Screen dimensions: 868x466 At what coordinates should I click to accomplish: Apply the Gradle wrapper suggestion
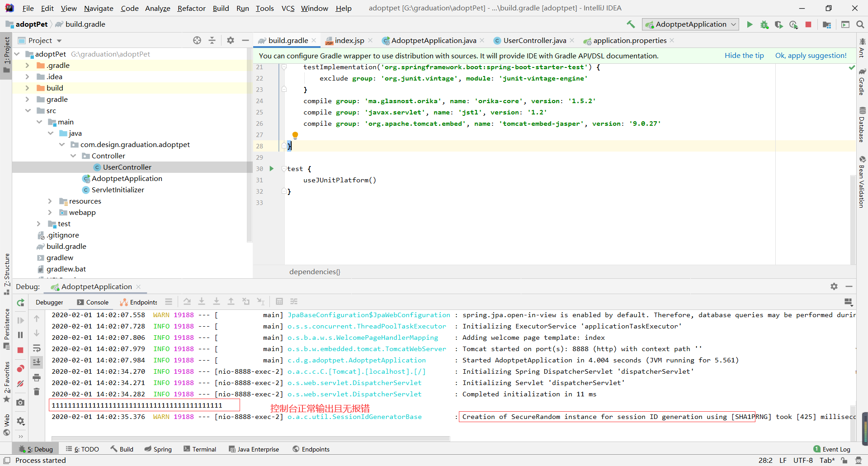pos(810,55)
